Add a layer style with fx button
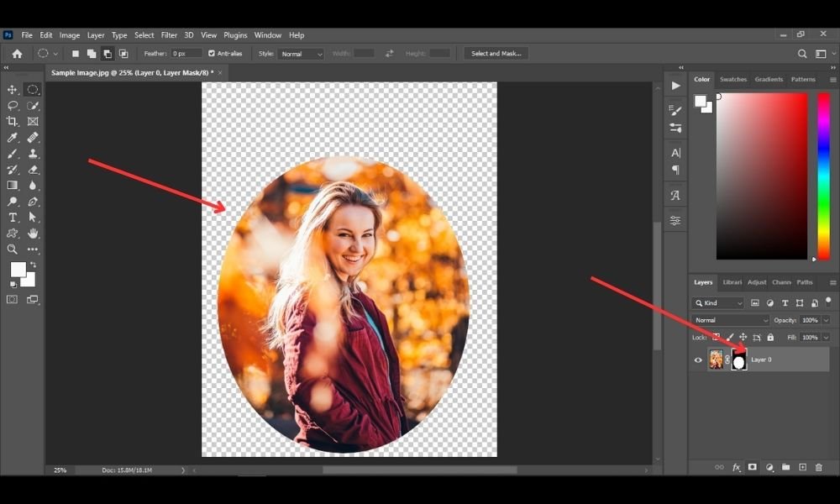840x504 pixels. click(736, 467)
